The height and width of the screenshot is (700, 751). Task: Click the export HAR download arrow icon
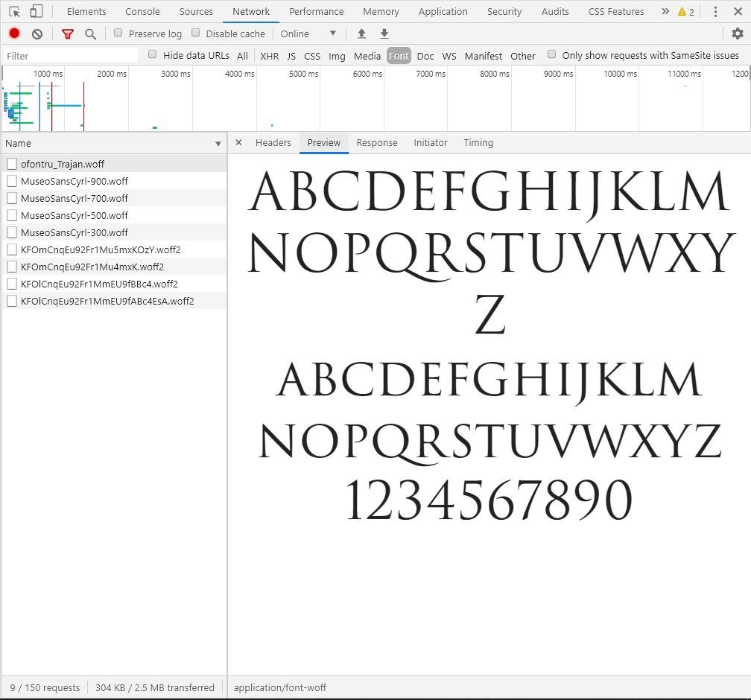[x=384, y=34]
